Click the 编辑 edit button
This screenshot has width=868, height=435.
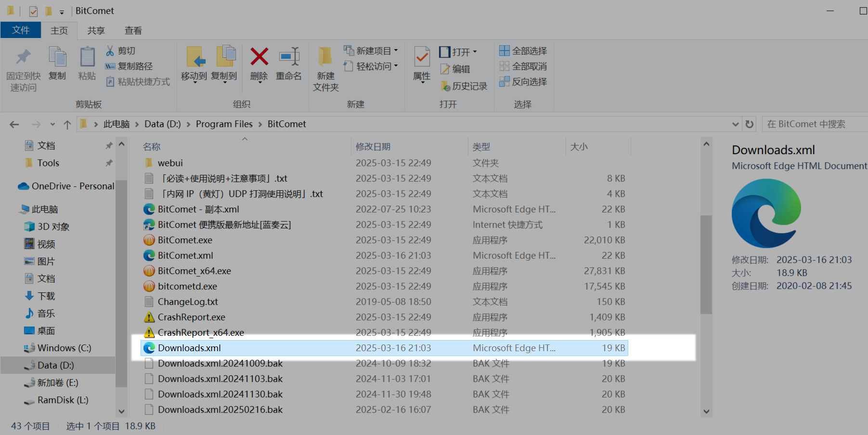455,69
